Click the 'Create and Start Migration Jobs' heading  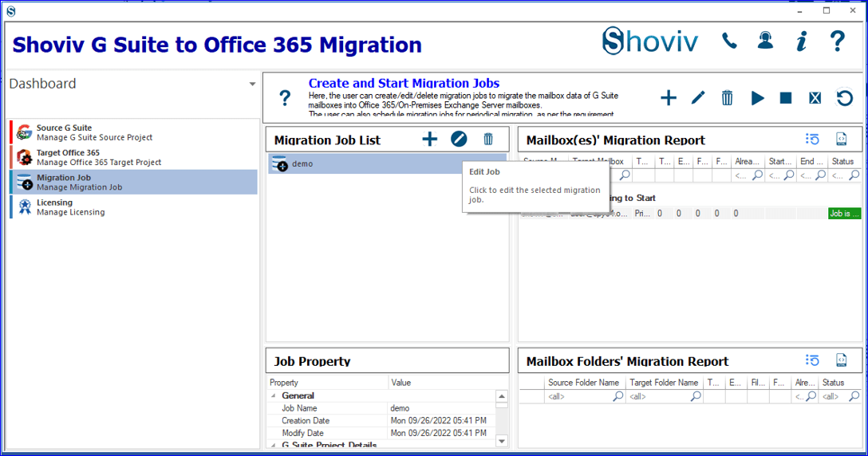[404, 83]
